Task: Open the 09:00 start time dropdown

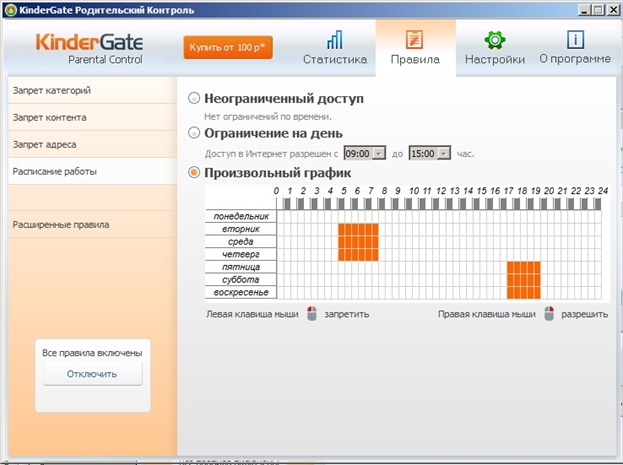Action: (379, 153)
